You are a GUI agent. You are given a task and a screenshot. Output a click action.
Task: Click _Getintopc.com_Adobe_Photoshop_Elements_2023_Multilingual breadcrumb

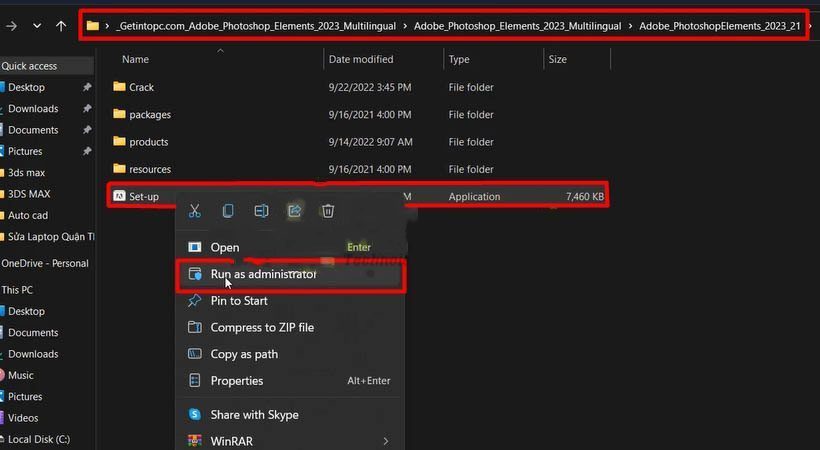pyautogui.click(x=255, y=26)
